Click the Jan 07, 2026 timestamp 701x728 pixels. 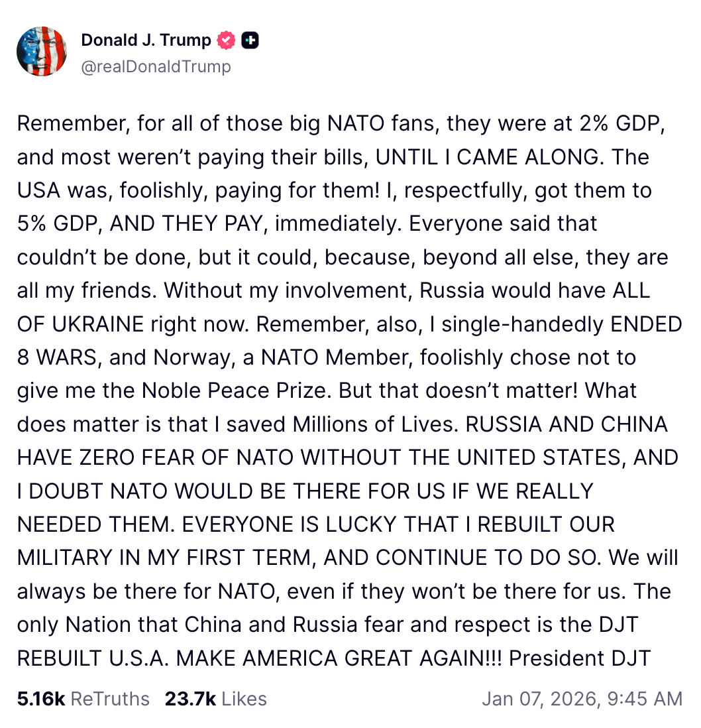tap(581, 699)
